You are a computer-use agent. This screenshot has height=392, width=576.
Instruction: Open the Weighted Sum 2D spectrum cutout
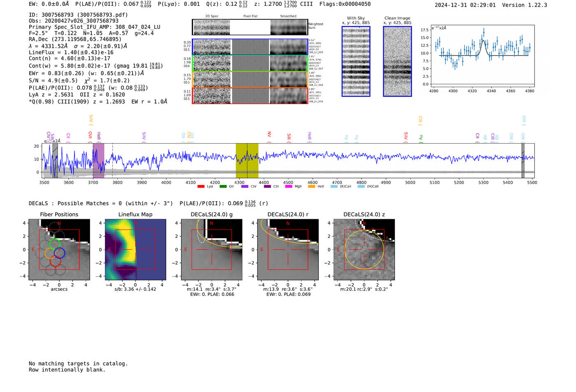tap(250, 27)
